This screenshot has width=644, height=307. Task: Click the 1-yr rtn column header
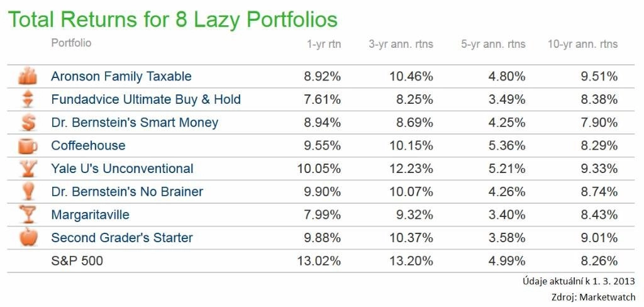(x=324, y=44)
